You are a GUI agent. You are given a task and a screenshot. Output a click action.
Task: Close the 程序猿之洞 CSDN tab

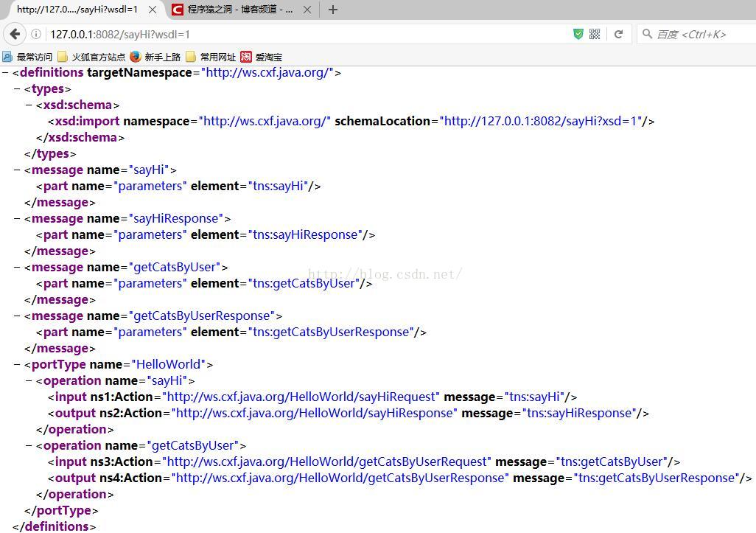click(x=307, y=10)
